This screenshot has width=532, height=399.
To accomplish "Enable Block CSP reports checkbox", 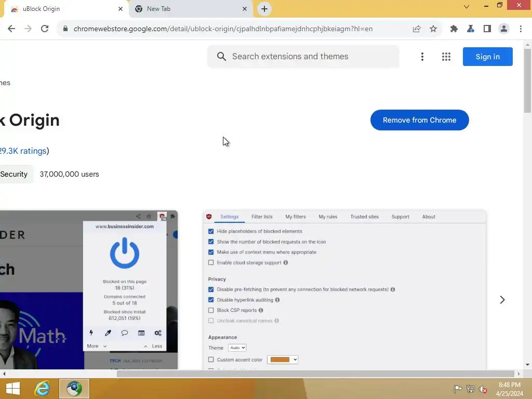I will 211,310.
